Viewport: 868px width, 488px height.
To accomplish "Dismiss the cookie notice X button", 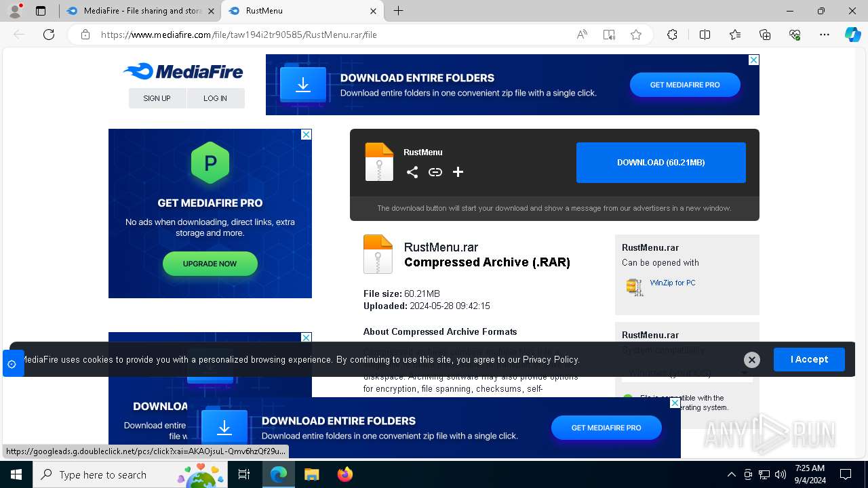I will click(x=751, y=360).
